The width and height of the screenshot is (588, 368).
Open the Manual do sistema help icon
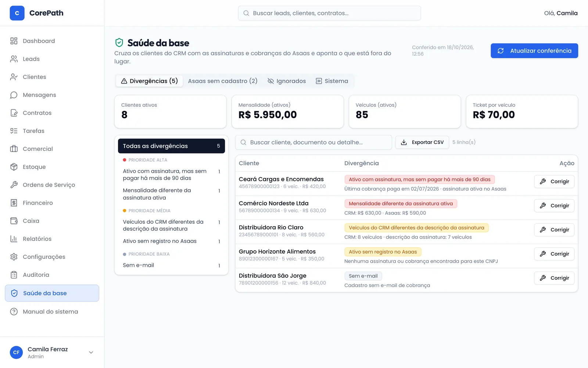(x=14, y=312)
